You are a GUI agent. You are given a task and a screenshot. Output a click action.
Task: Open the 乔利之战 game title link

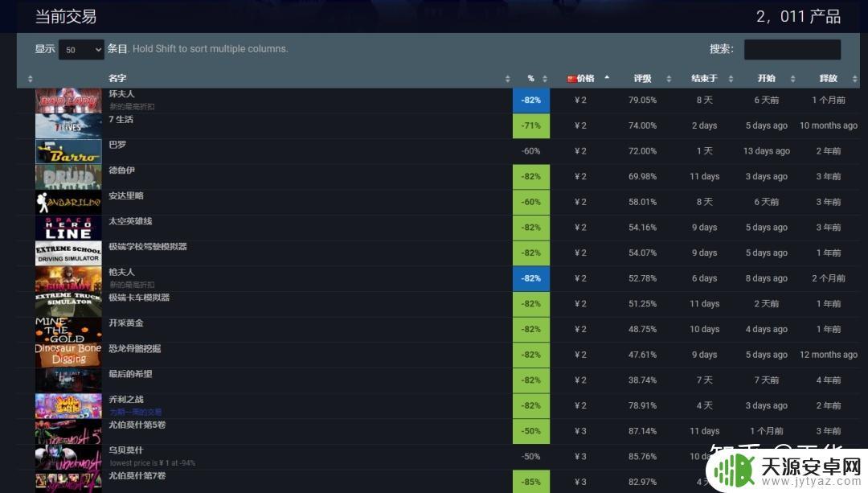[x=125, y=400]
